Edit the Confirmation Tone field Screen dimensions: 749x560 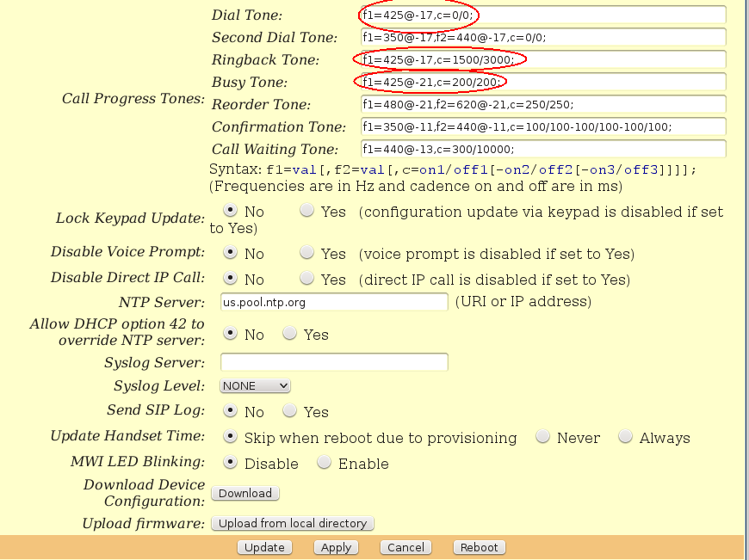(x=542, y=127)
